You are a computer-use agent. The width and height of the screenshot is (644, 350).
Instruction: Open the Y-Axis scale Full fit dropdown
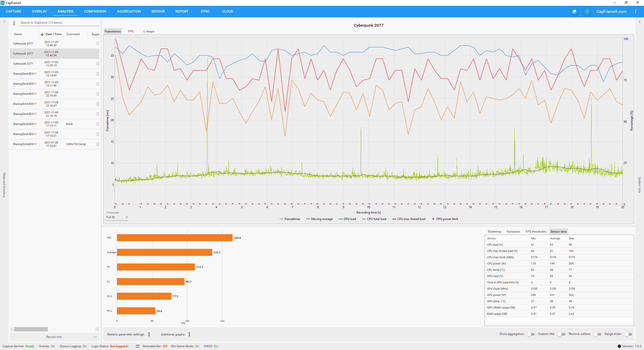117,217
